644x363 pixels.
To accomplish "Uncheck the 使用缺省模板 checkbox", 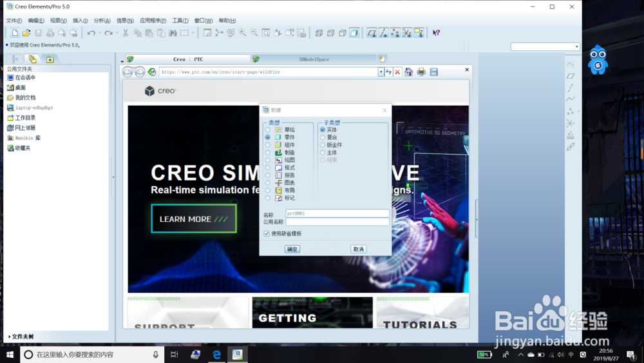I will 267,233.
